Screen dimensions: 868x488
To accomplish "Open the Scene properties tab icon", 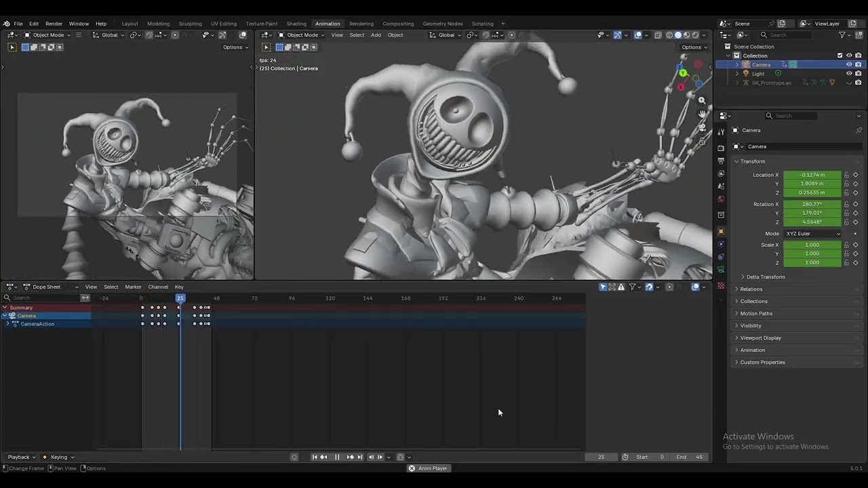I will (x=721, y=186).
